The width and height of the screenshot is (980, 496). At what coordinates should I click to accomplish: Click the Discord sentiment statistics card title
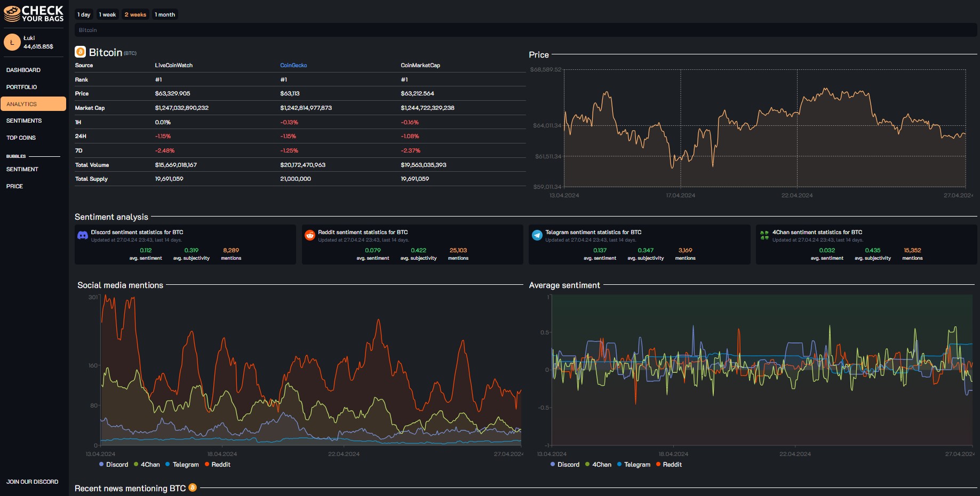click(137, 232)
